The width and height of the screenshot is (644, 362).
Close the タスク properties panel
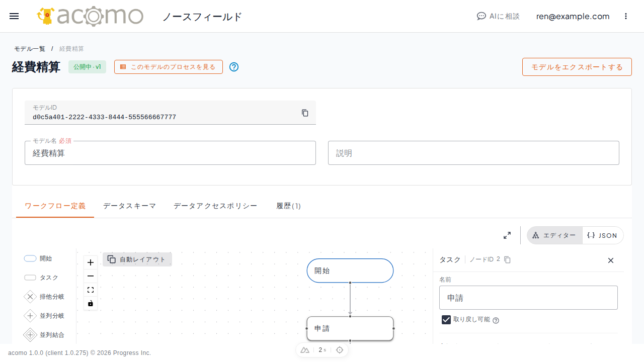[611, 260]
